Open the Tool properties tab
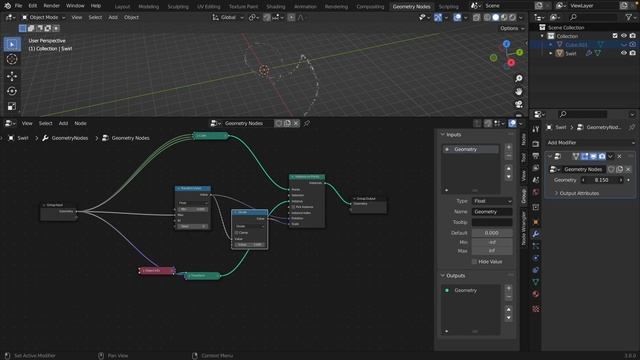Viewport: 640px width, 360px height. click(536, 129)
